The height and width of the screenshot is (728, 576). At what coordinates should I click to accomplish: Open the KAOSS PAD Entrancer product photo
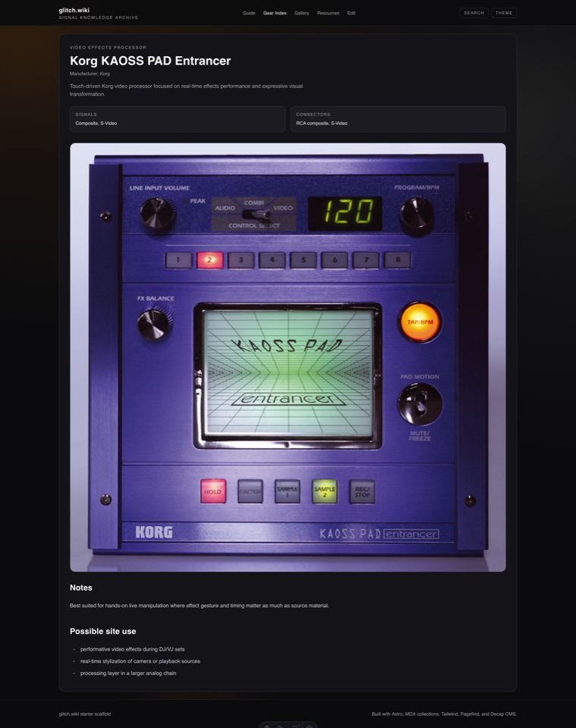coord(288,357)
